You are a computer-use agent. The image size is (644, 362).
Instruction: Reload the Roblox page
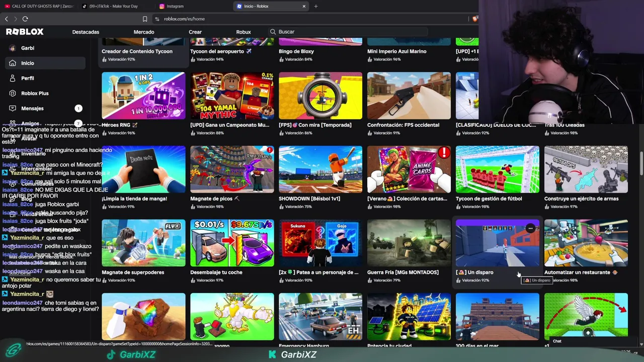point(25,19)
